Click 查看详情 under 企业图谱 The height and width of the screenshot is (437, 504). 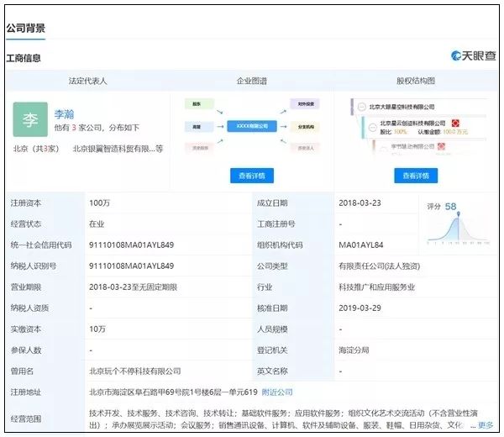point(251,176)
